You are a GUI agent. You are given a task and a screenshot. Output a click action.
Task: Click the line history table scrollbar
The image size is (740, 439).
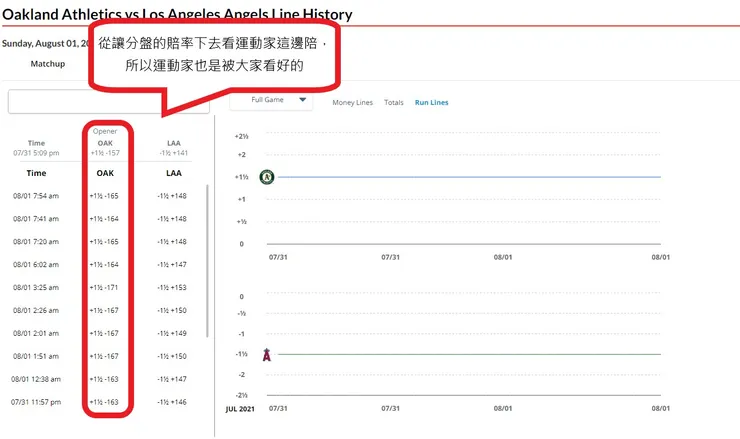pyautogui.click(x=207, y=261)
